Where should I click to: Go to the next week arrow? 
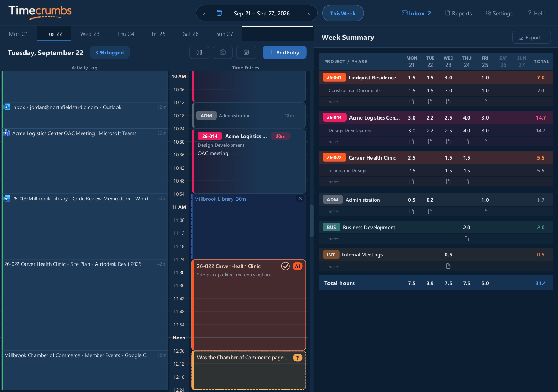click(x=309, y=14)
